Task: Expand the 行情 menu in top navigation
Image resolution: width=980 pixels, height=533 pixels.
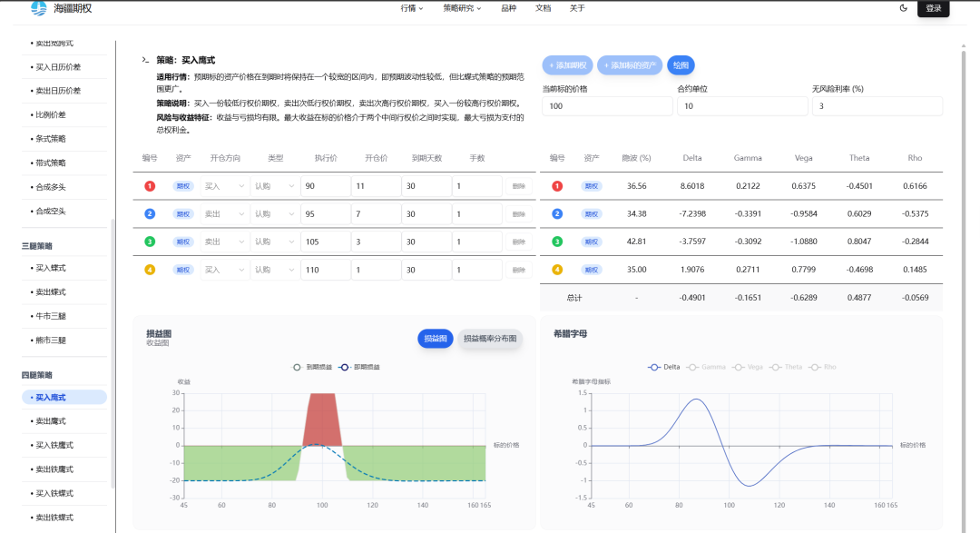Action: [x=412, y=8]
